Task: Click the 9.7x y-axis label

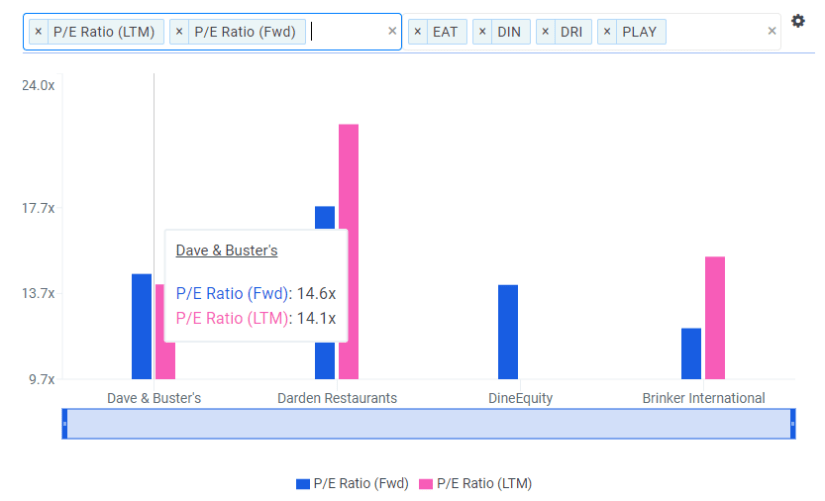Action: click(x=42, y=379)
